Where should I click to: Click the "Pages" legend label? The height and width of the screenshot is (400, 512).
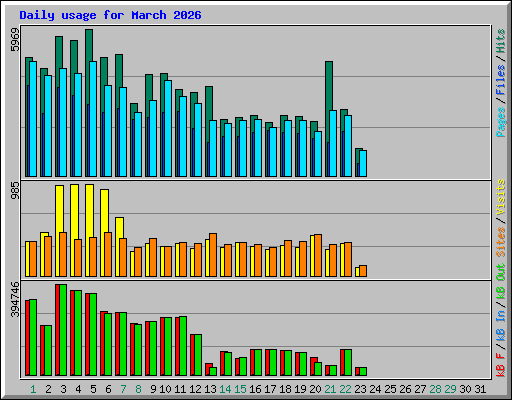point(501,122)
